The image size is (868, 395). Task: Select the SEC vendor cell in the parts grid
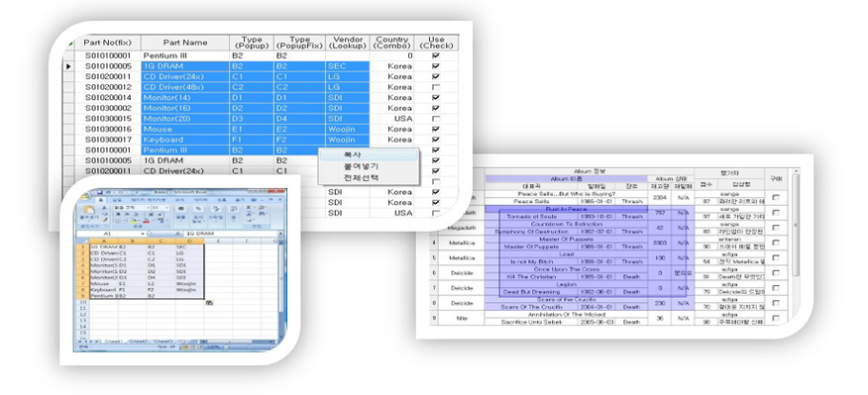pyautogui.click(x=348, y=66)
